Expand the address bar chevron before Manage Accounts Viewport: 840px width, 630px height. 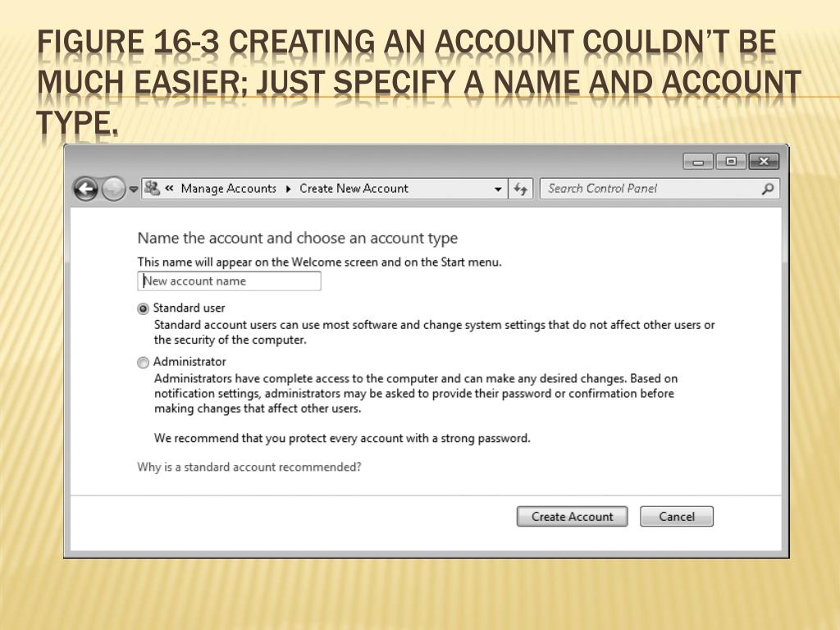tap(169, 188)
